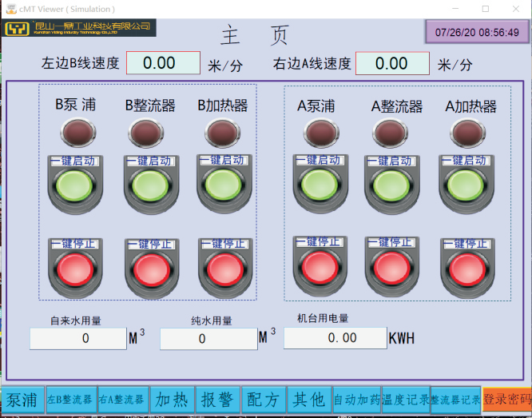The height and width of the screenshot is (418, 532).
Task: Click the KWH unit label
Action: [x=402, y=339]
